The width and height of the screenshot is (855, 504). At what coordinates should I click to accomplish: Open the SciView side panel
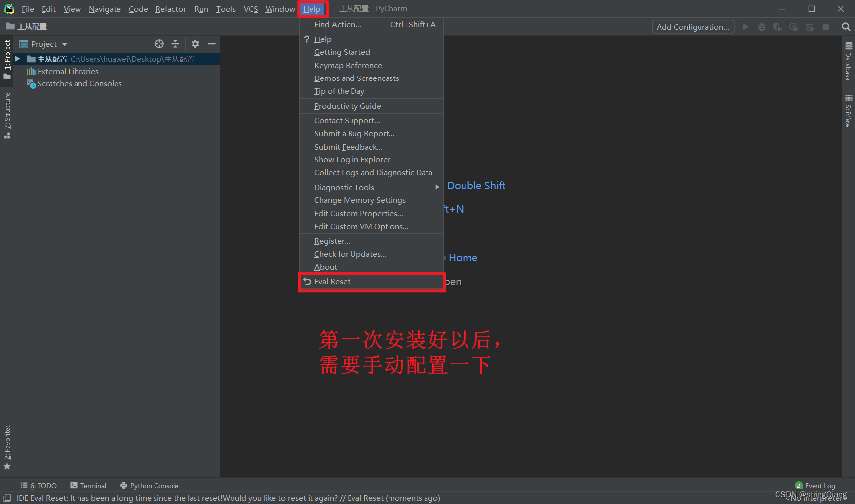tap(848, 111)
